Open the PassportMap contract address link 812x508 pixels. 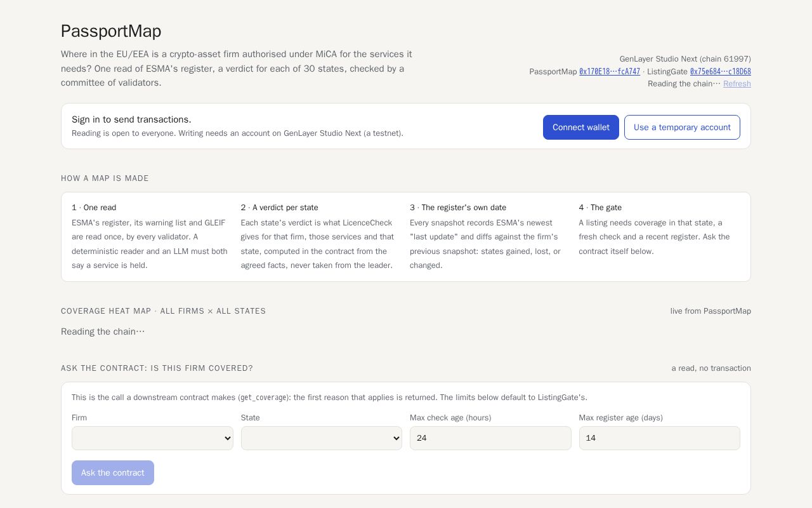(610, 72)
